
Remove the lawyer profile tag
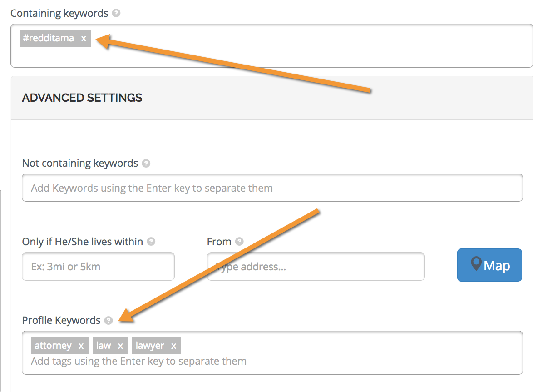tap(174, 346)
